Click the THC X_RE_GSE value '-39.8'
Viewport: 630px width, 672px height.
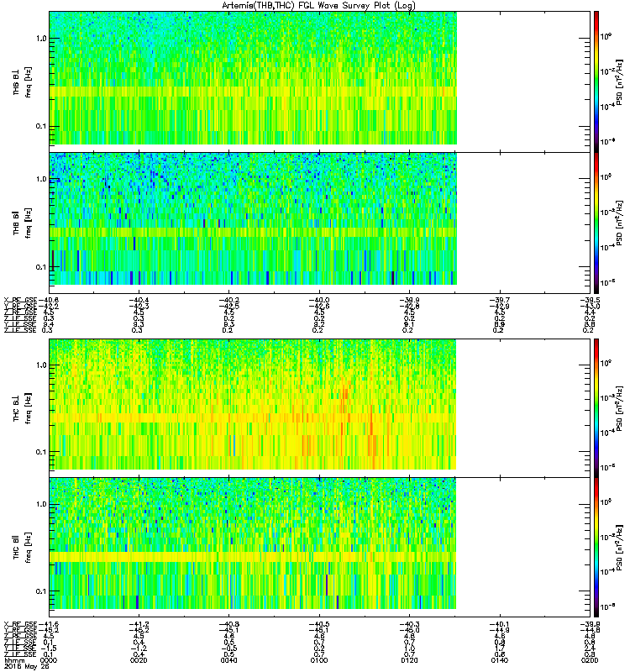(591, 624)
